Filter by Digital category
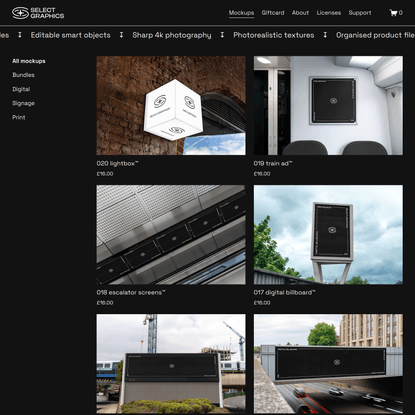415x415 pixels. pos(21,89)
